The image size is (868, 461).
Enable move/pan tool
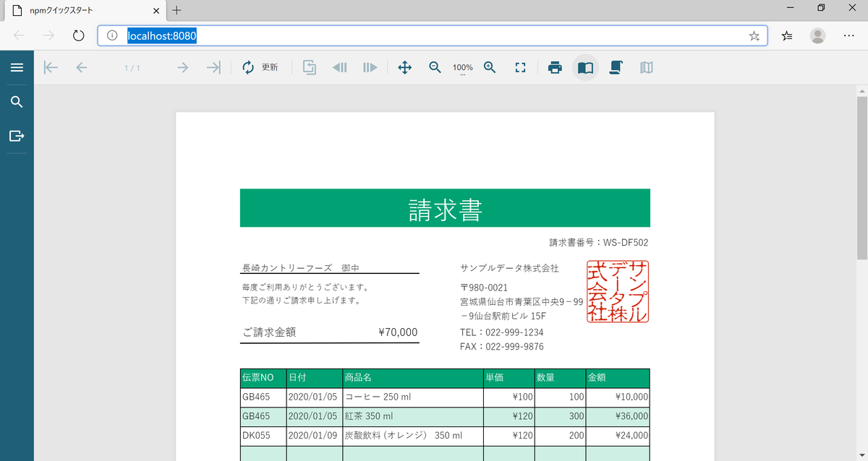coord(405,67)
